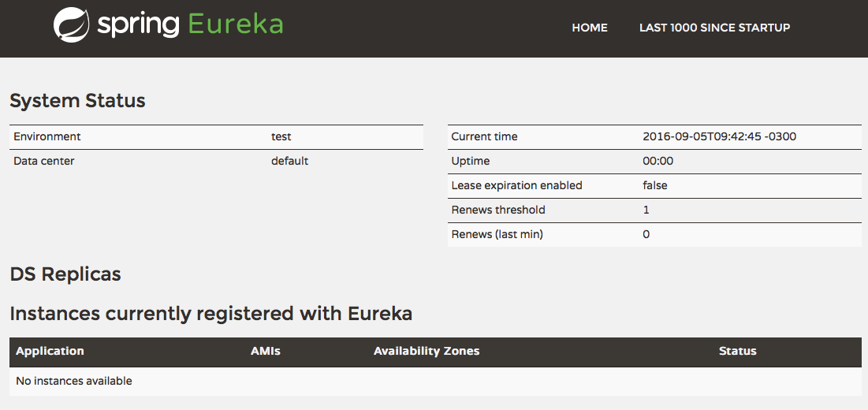The height and width of the screenshot is (410, 868).
Task: Click the environment value test
Action: 281,136
